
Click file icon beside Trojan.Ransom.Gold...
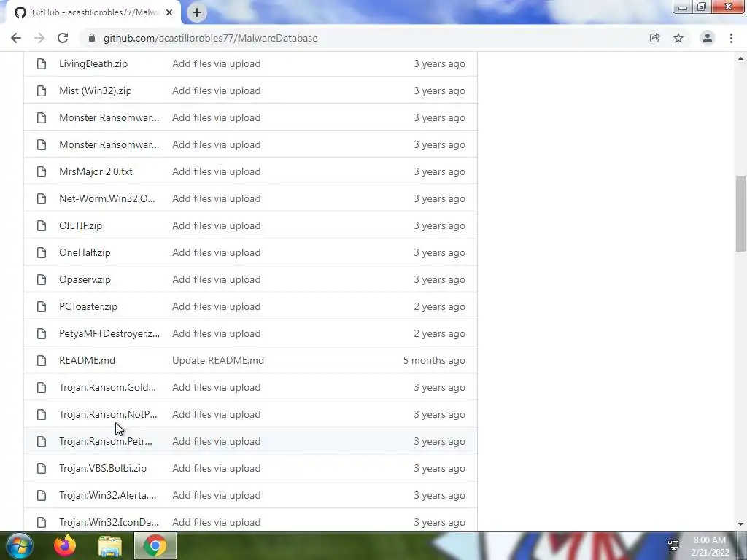pos(42,388)
